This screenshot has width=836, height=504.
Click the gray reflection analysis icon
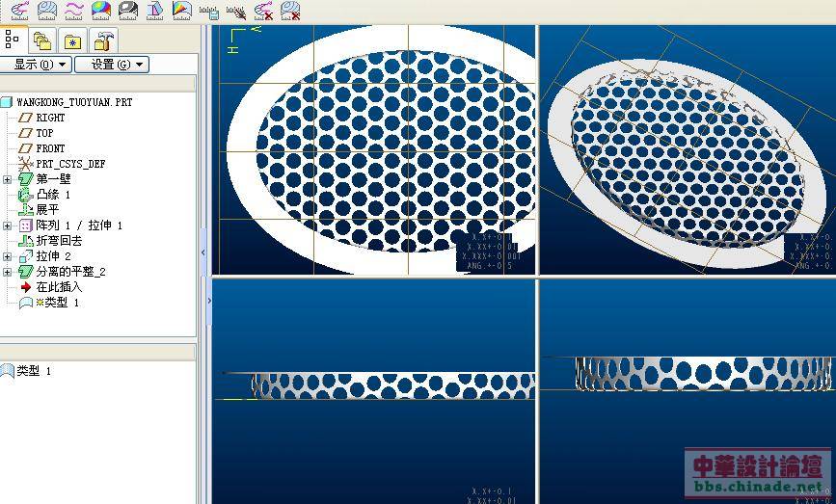point(128,10)
